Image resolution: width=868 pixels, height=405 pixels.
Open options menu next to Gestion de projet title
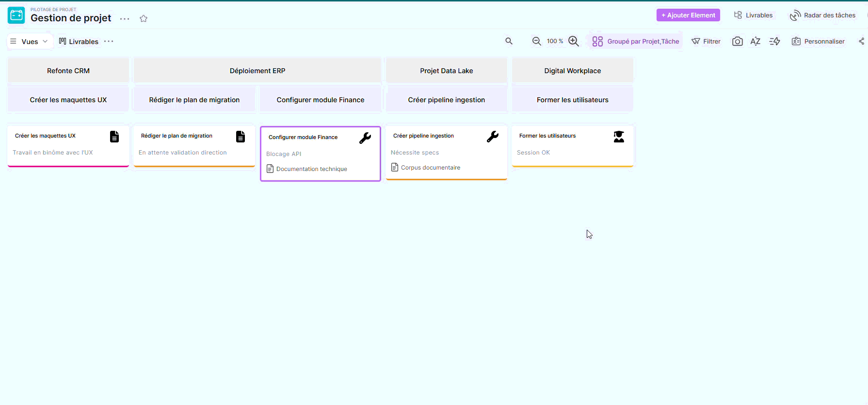coord(125,19)
